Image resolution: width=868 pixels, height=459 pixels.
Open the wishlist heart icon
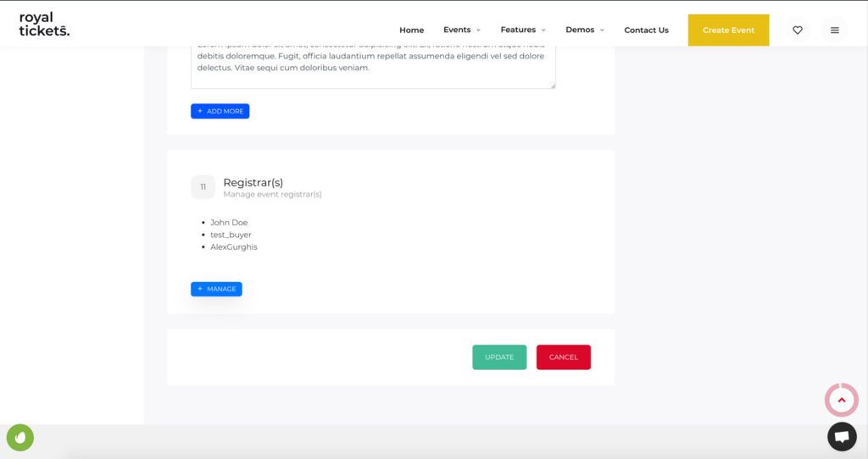tap(797, 30)
